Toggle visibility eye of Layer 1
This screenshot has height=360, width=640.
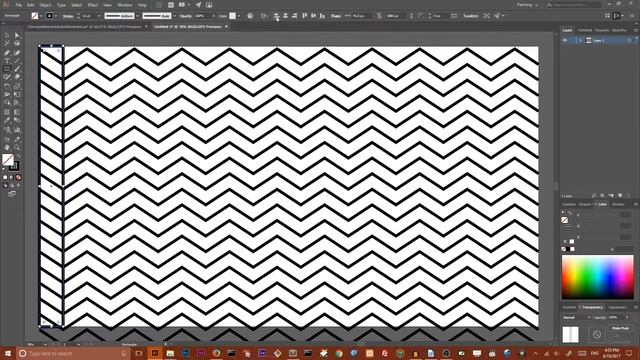click(565, 40)
